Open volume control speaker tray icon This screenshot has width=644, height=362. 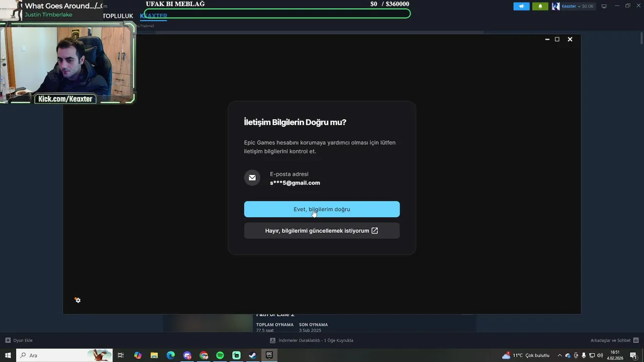(600, 355)
